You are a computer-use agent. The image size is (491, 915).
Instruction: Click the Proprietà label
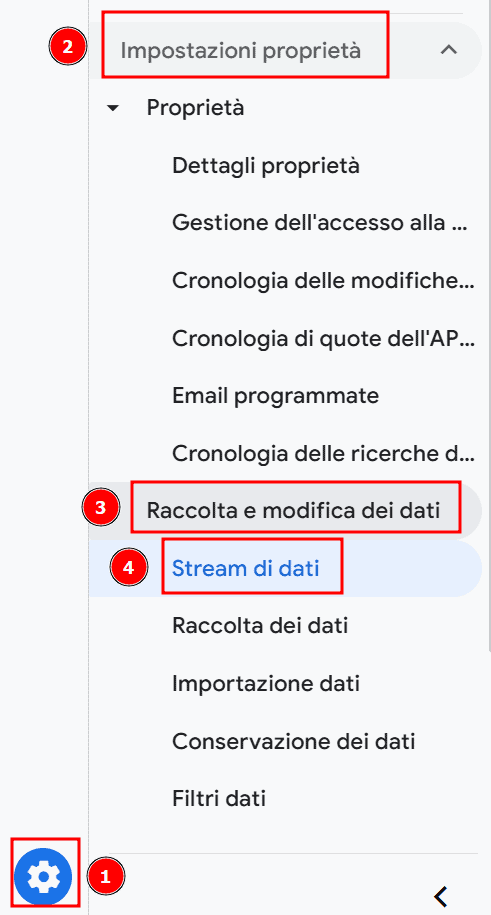pyautogui.click(x=196, y=108)
